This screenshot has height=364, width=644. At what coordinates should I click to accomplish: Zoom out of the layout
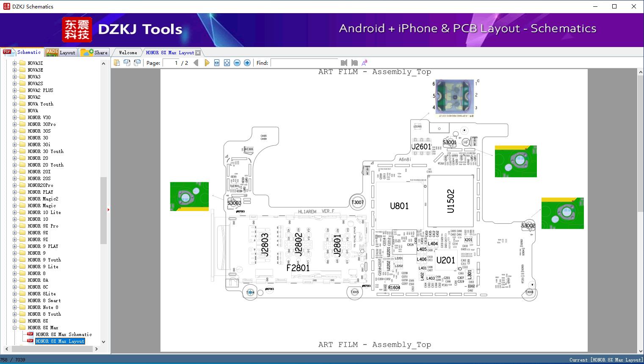(237, 63)
